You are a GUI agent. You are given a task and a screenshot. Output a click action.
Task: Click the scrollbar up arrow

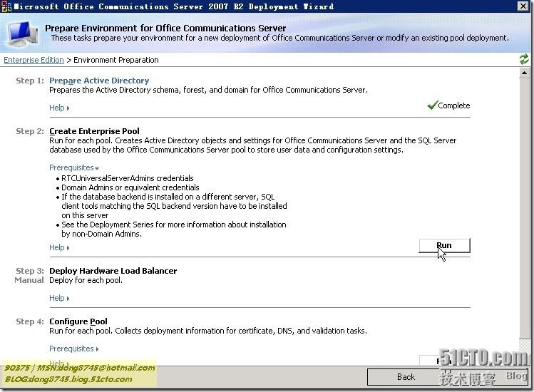(524, 73)
